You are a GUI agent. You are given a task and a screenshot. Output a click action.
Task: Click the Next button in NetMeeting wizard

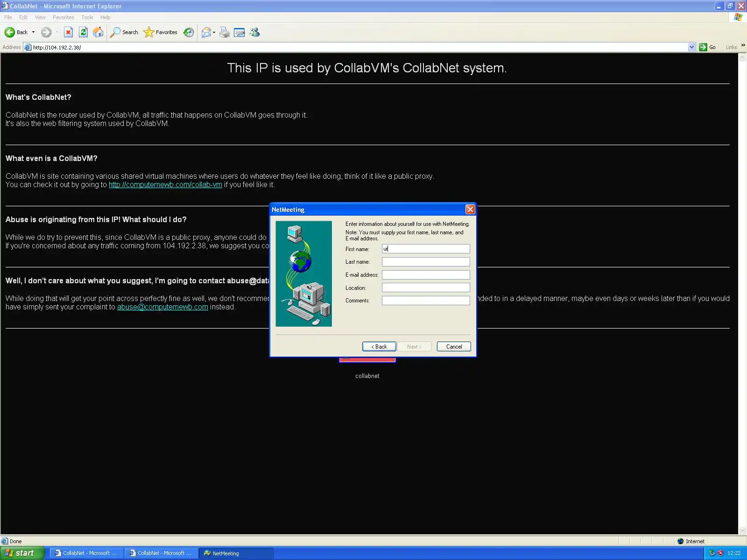[414, 346]
